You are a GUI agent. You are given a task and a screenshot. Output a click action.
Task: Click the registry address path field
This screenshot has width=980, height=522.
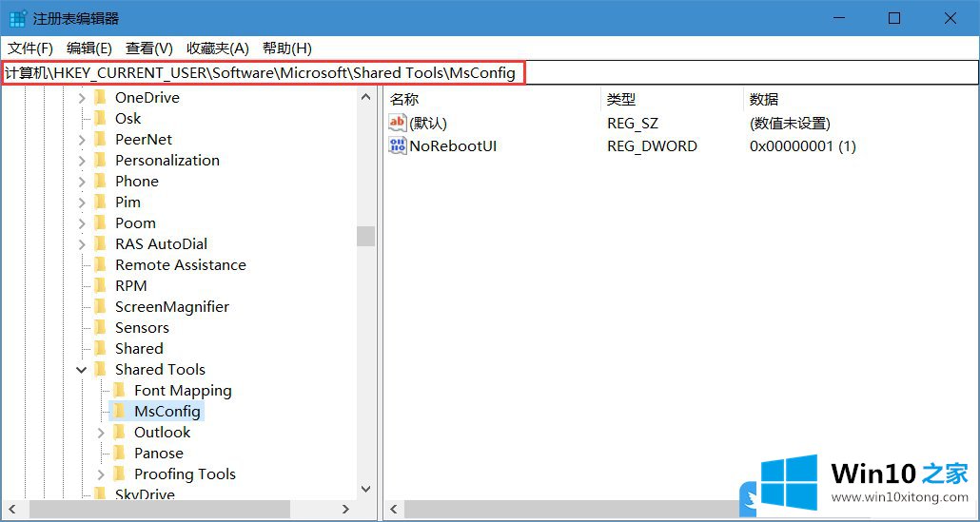click(490, 73)
